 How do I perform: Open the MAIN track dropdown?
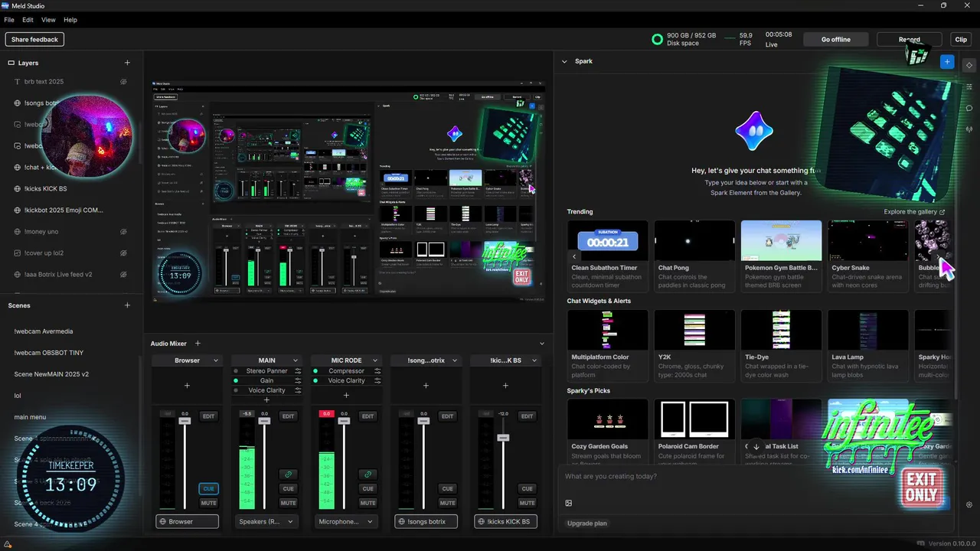[296, 360]
